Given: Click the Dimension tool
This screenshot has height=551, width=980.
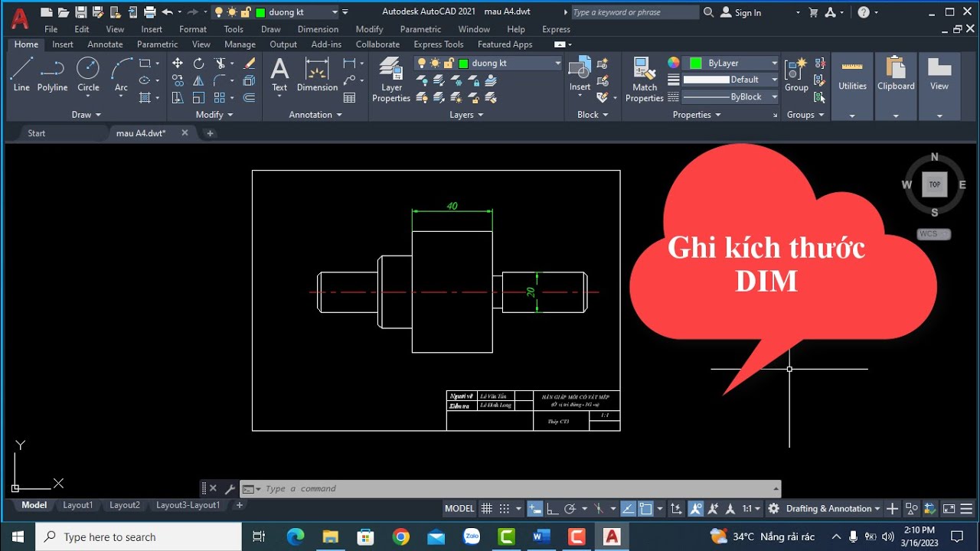Looking at the screenshot, I should (317, 74).
